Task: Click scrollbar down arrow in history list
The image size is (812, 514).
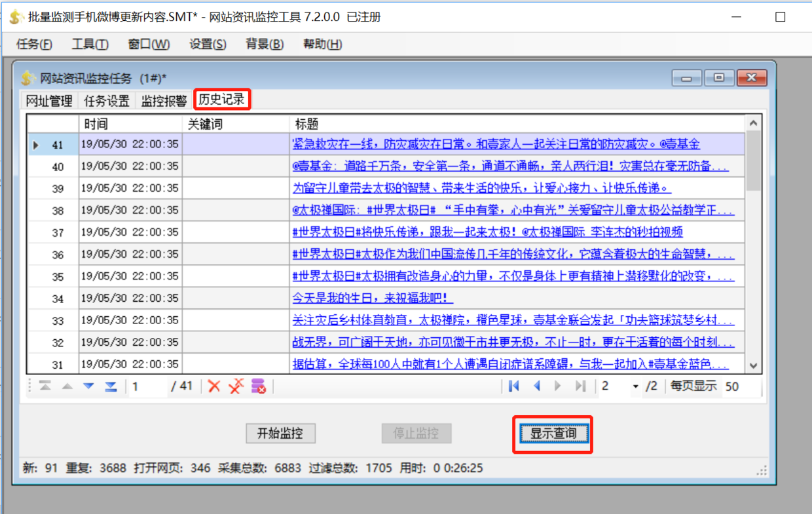Action: point(753,366)
